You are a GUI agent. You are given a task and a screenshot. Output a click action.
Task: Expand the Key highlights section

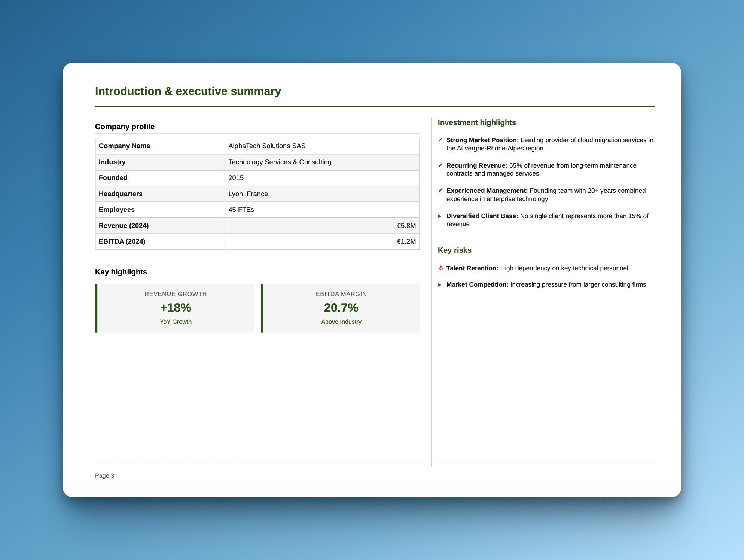pyautogui.click(x=121, y=272)
